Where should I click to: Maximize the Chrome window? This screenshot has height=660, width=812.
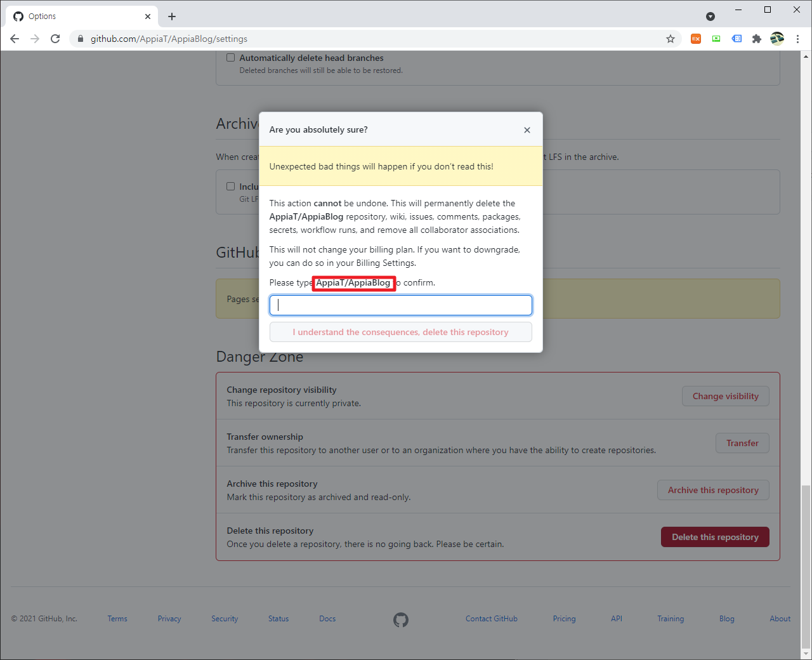tap(768, 10)
